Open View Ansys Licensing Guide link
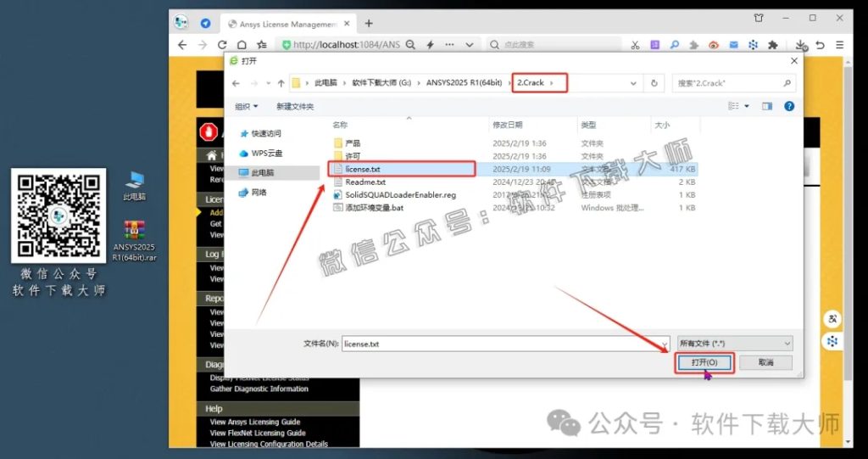This screenshot has width=868, height=459. tap(255, 422)
